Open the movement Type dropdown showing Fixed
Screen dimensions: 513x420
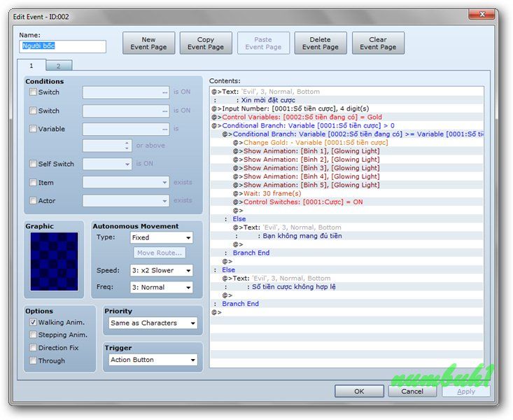(161, 238)
